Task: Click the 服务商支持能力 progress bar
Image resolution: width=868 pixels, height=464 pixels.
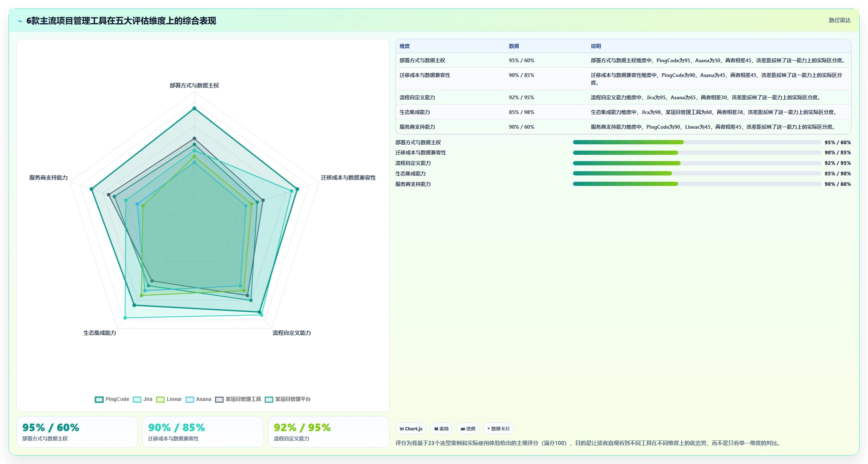Action: (697, 184)
